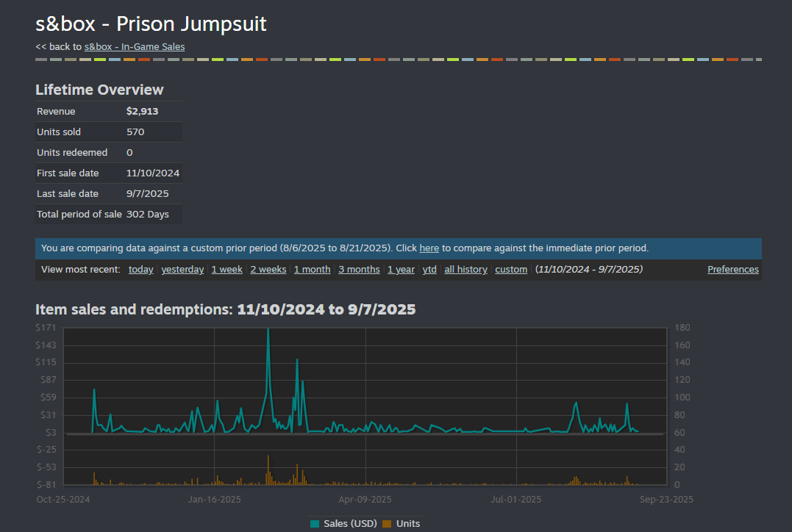Click the Jul-01-2025 axis label
The width and height of the screenshot is (792, 532).
pyautogui.click(x=516, y=500)
